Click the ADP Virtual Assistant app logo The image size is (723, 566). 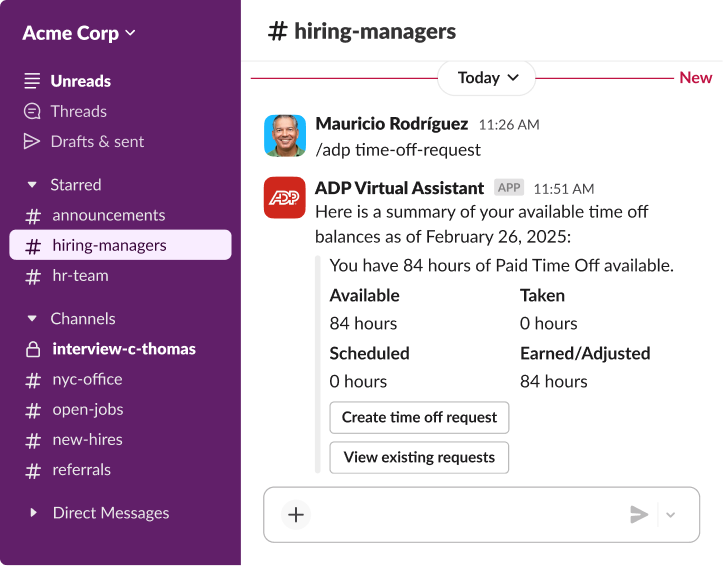(x=284, y=197)
